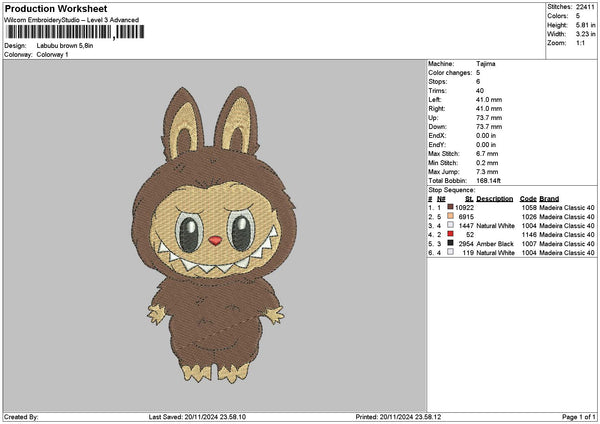Click the 'Stop Sequence:' heading
The image size is (600, 424).
pyautogui.click(x=452, y=190)
